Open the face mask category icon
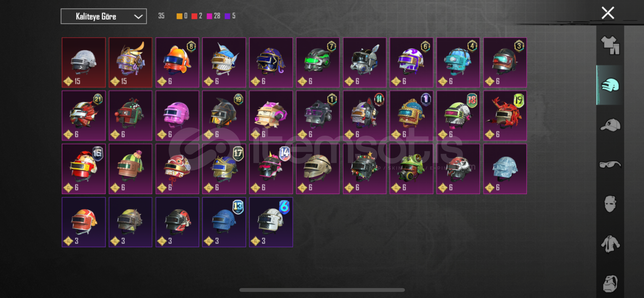The image size is (644, 298). pyautogui.click(x=610, y=204)
